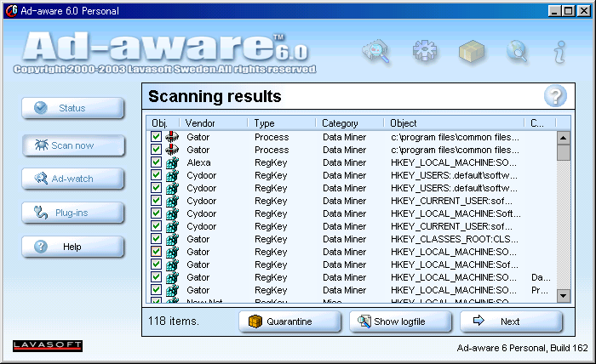Show the scan logfile
This screenshot has height=364, width=596.
click(x=400, y=321)
